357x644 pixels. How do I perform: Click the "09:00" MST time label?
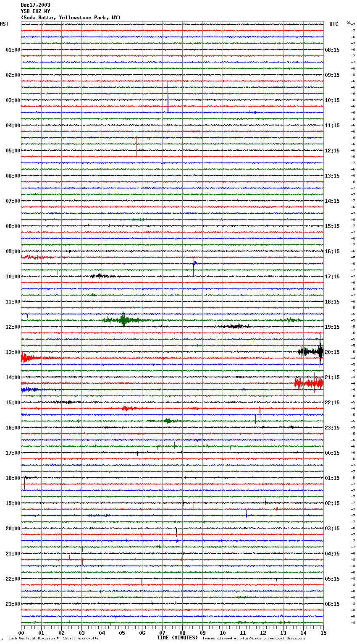point(13,251)
